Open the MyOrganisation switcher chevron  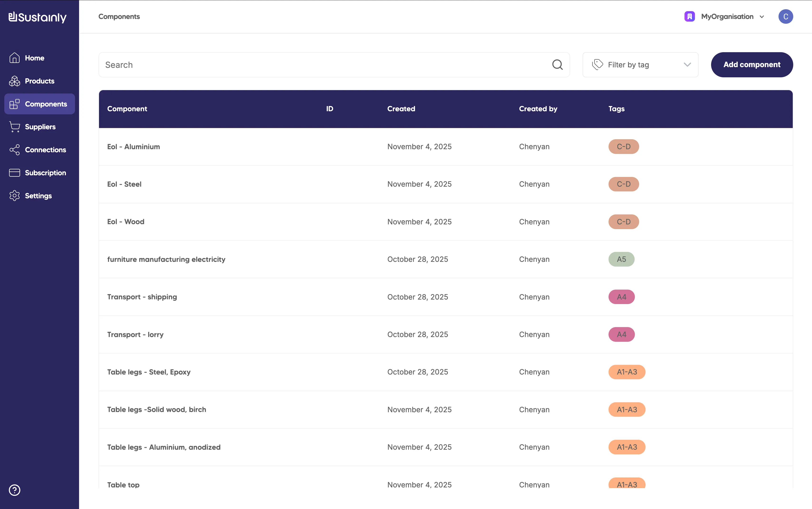[762, 17]
